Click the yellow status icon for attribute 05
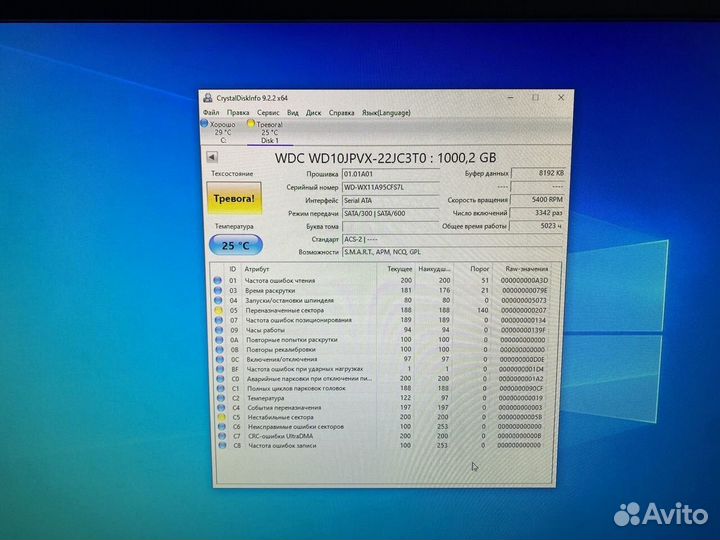This screenshot has width=720, height=540. click(218, 311)
